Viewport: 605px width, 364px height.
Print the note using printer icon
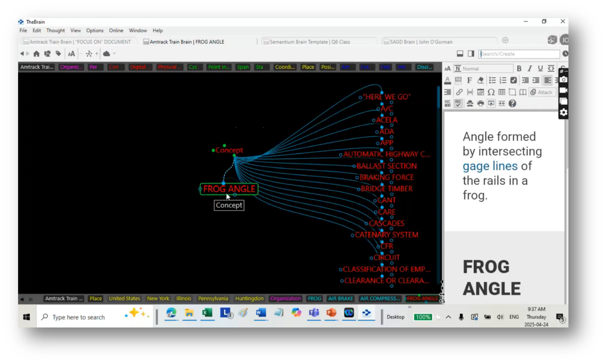[480, 103]
